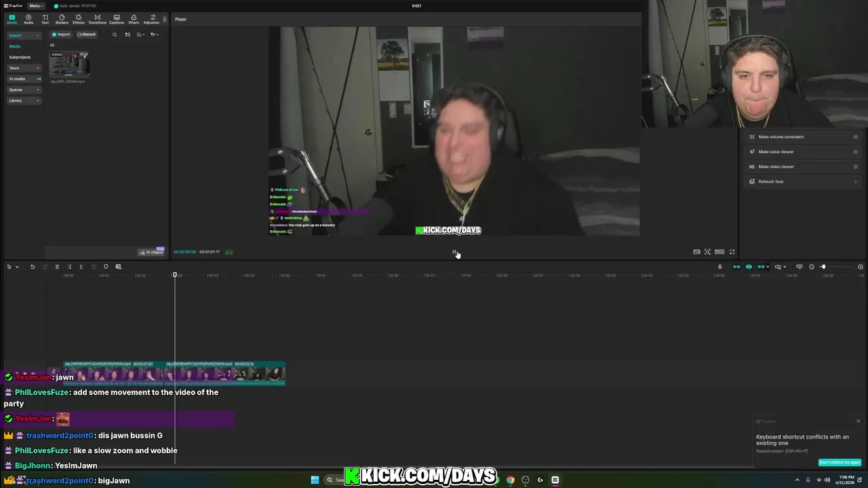Expand the Spaces sidebar section
Screen dimensions: 868x488
click(24, 89)
